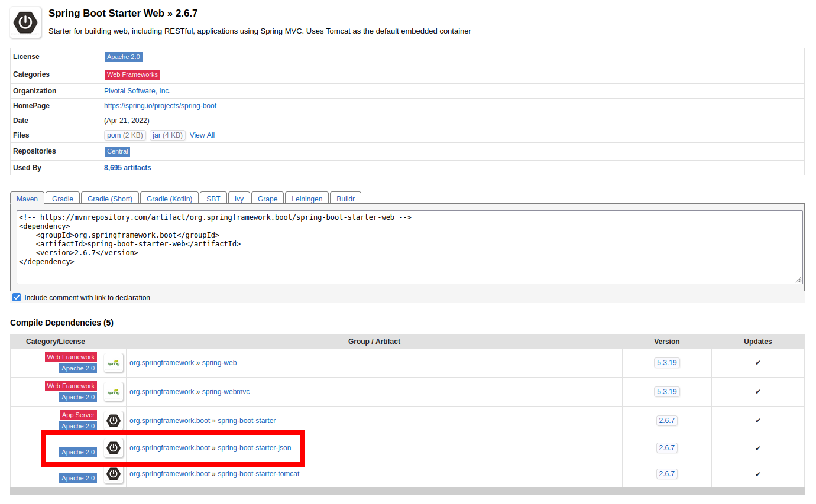Click the Spring icon in the spring-webmvc row
Screen dimensions: 816x504
coord(114,392)
